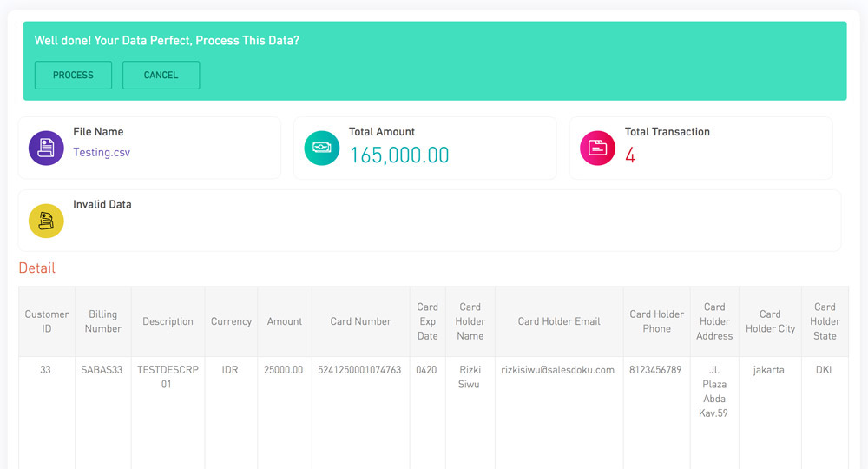Viewport: 868px width, 469px height.
Task: Click the Currency column header
Action: (231, 321)
